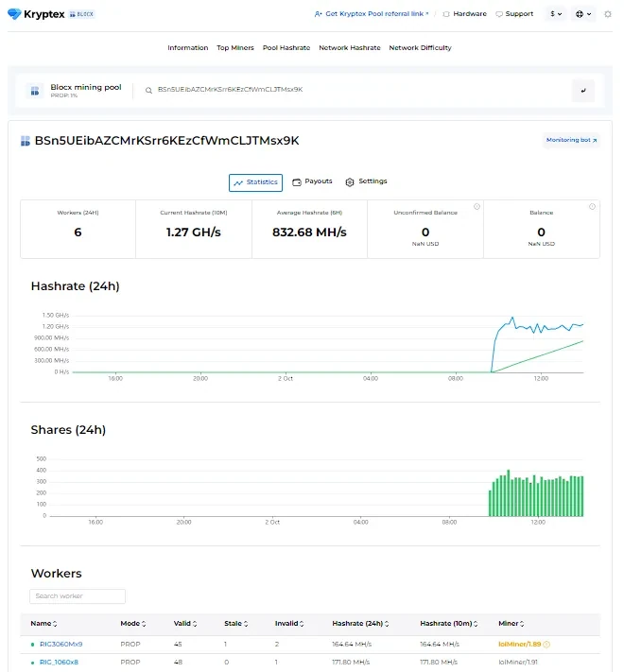Click the lolMiner/1.89 warning icon
Screen dimensions: 624x672
[546, 645]
